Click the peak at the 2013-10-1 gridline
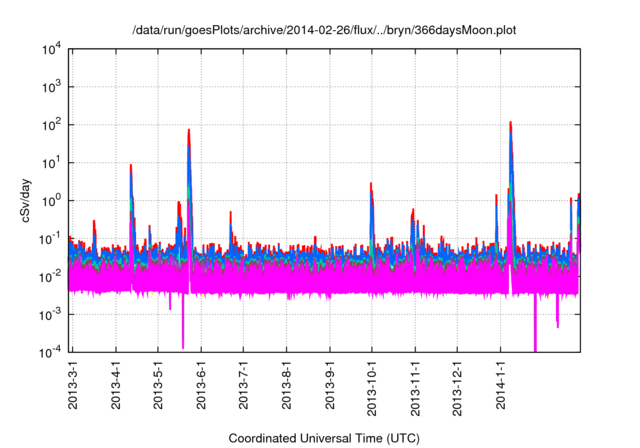 click(371, 187)
